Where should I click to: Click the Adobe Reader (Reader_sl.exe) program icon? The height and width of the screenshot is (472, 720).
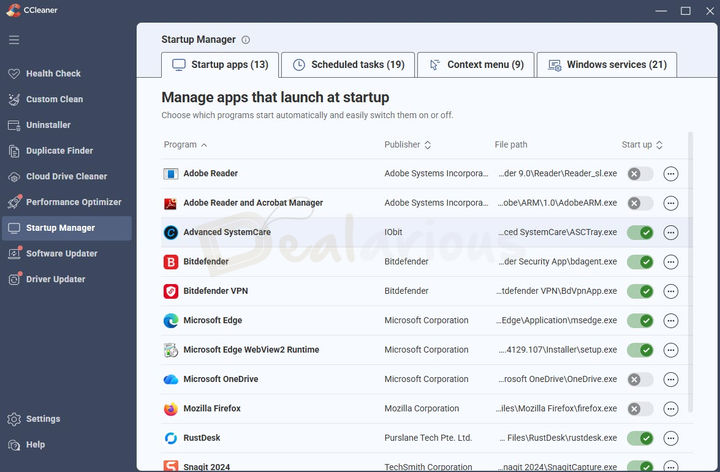tap(171, 174)
